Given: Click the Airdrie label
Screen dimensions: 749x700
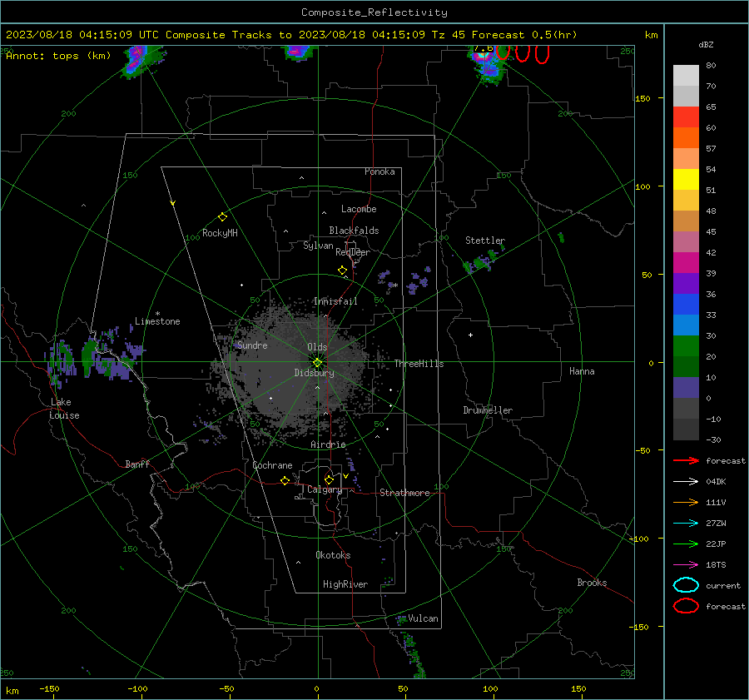Looking at the screenshot, I should [x=328, y=444].
